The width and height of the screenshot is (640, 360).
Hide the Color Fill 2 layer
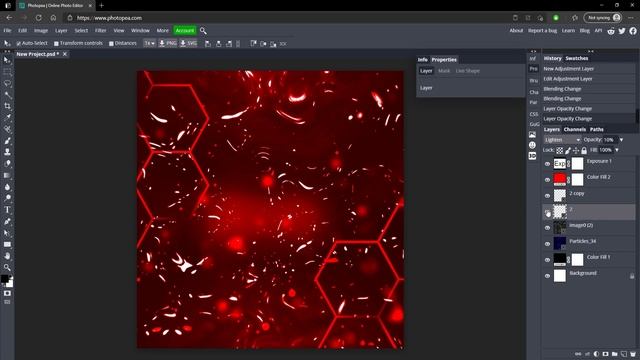coord(547,180)
